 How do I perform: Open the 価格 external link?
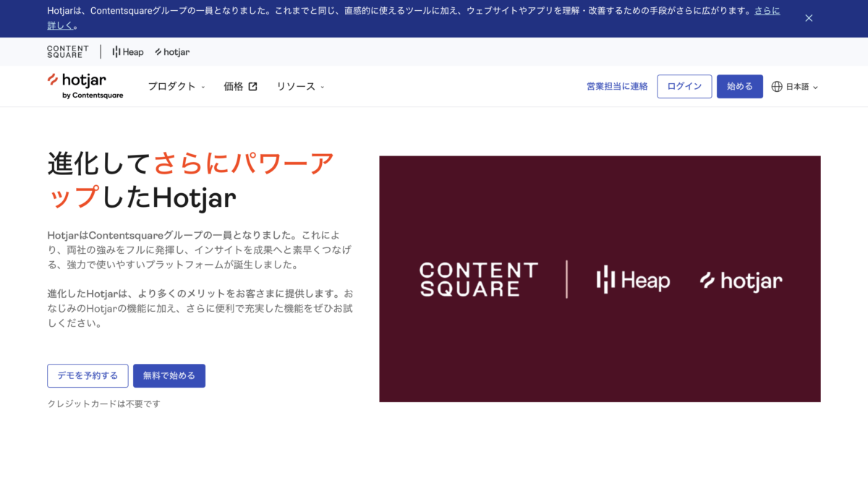[x=240, y=87]
